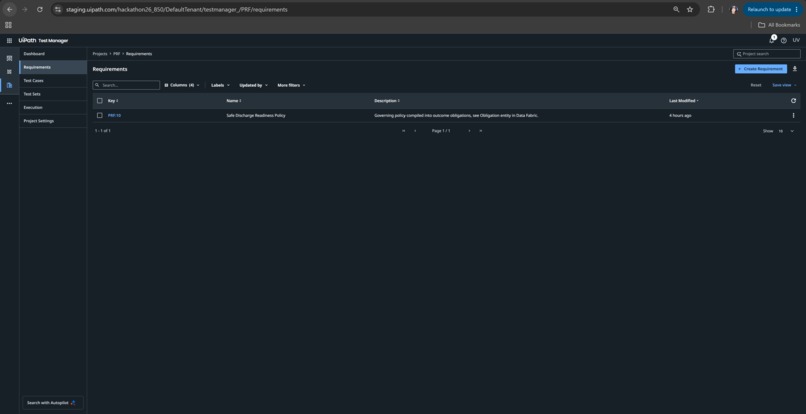Focus the Project search field
The image size is (806, 414).
click(766, 53)
